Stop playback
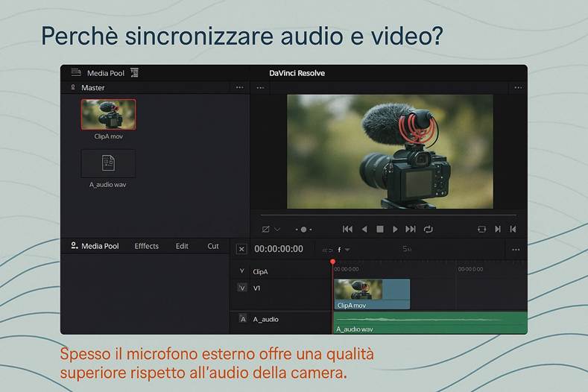This screenshot has height=392, width=588. [x=380, y=229]
